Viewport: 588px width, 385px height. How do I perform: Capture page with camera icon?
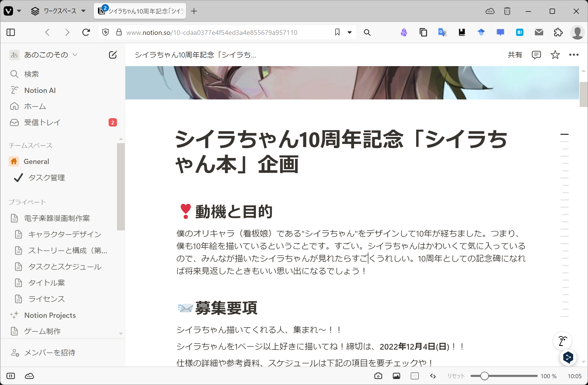point(378,376)
